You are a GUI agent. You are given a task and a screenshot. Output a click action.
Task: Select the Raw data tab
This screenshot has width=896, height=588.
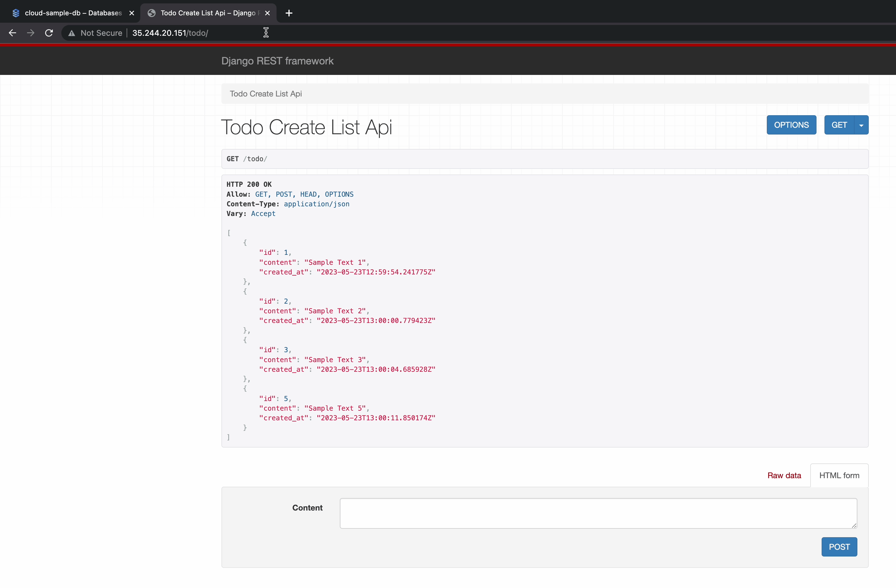pos(784,476)
